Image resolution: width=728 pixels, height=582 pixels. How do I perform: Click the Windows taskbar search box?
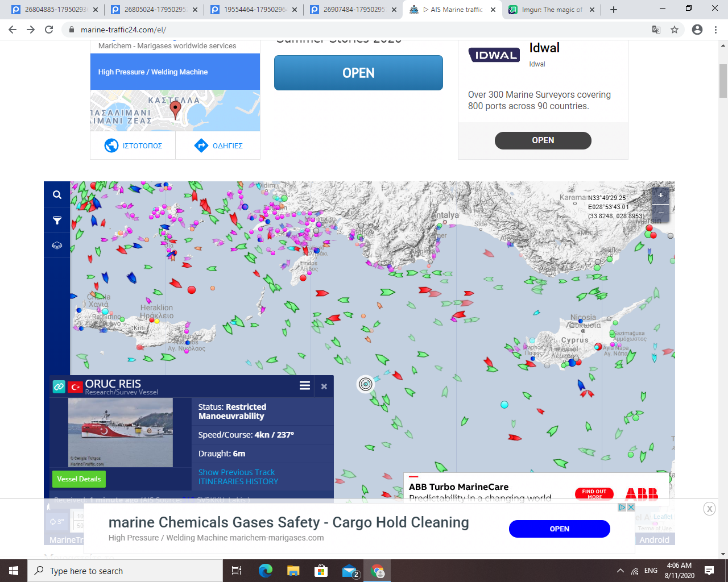click(125, 571)
